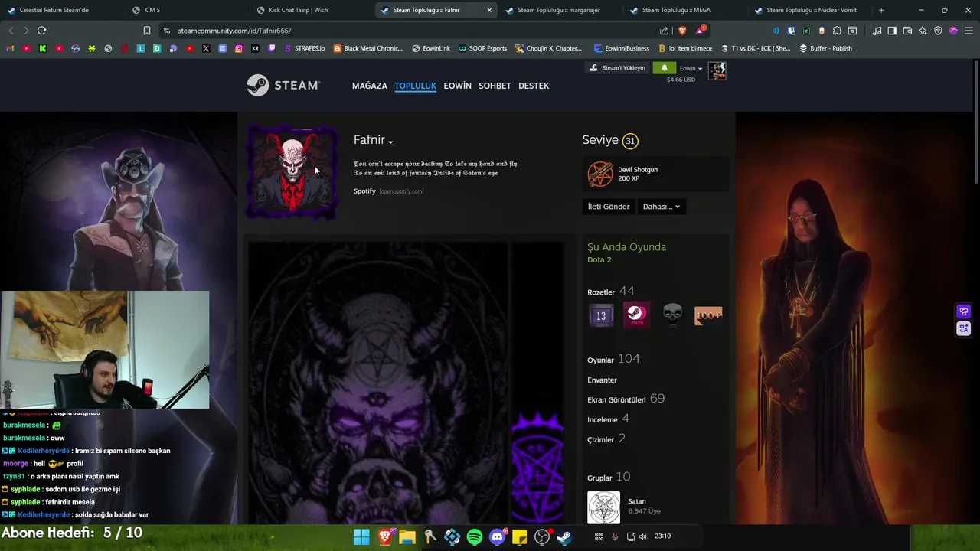Click the Brave Shields lion icon

click(x=683, y=31)
